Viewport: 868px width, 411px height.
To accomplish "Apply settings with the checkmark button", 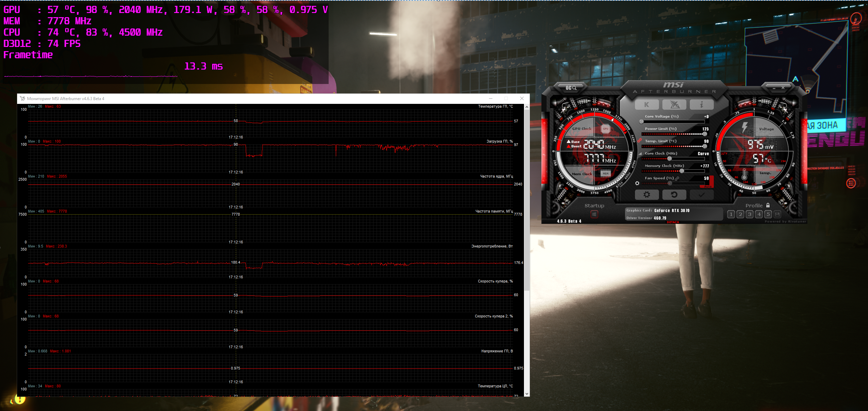I will 701,195.
